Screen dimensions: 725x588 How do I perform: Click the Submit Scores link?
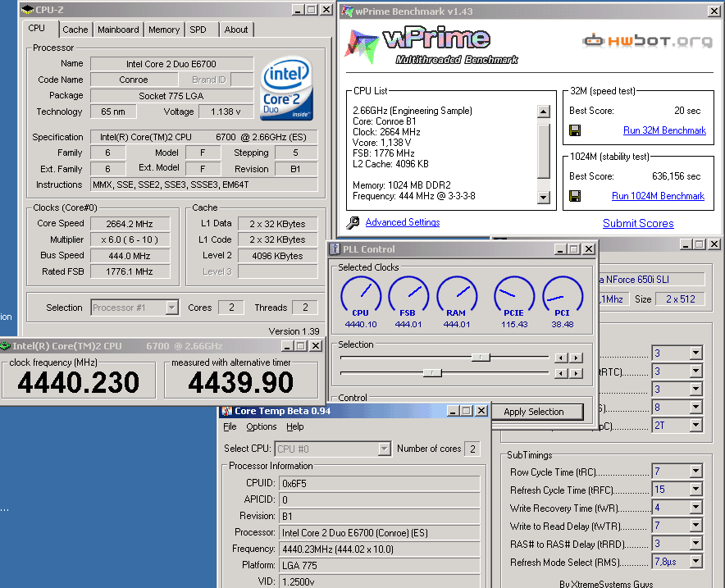[638, 223]
